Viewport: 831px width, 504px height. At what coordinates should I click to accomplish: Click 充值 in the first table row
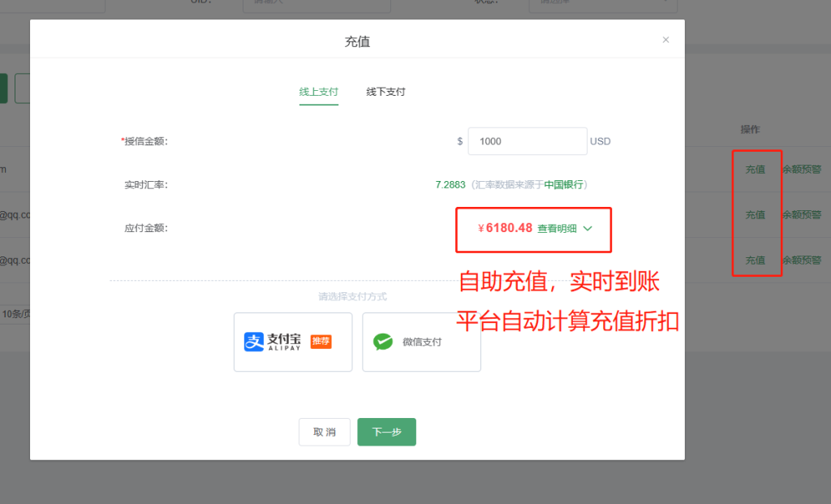pyautogui.click(x=755, y=170)
